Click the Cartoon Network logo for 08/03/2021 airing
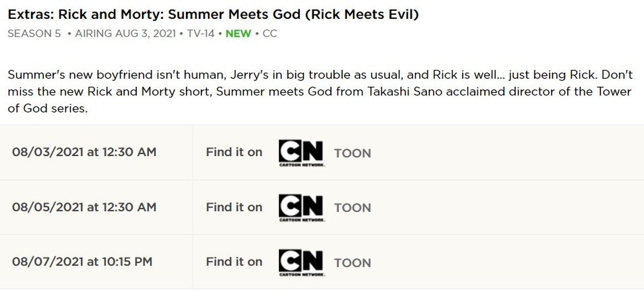 click(x=301, y=153)
